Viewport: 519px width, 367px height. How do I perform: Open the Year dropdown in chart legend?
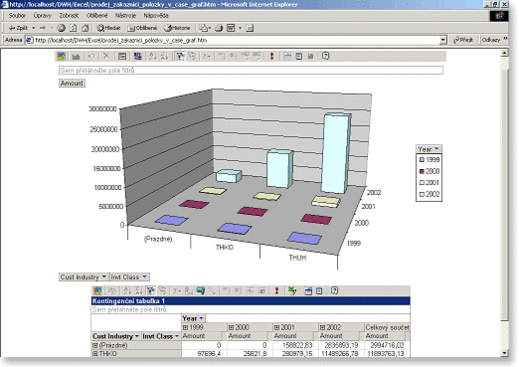(x=437, y=149)
